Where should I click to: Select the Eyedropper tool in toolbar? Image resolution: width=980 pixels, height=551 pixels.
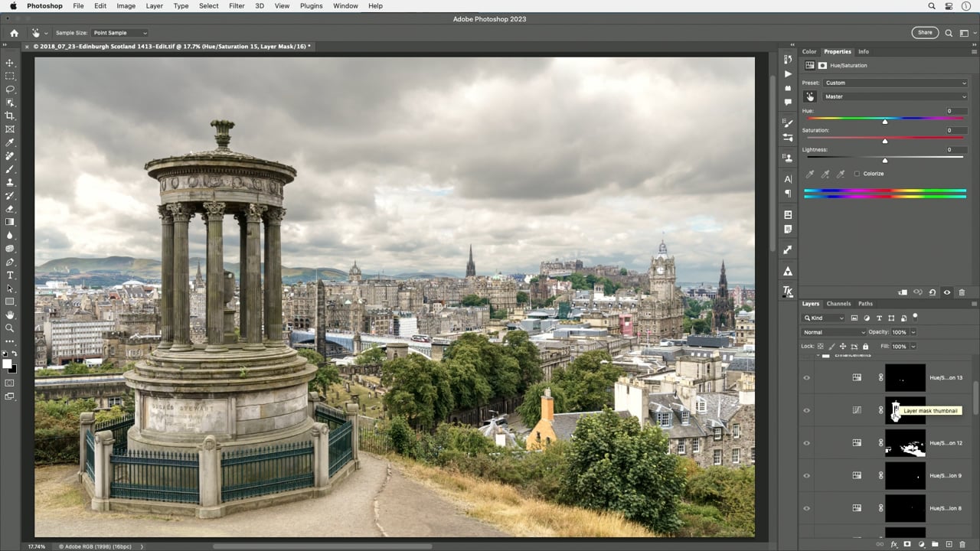(x=10, y=142)
